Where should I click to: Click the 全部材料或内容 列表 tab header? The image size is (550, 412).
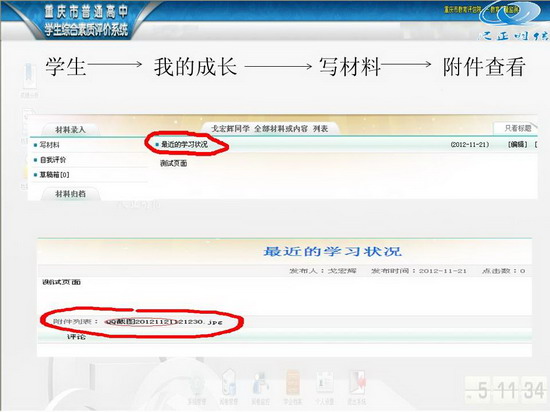pyautogui.click(x=269, y=129)
